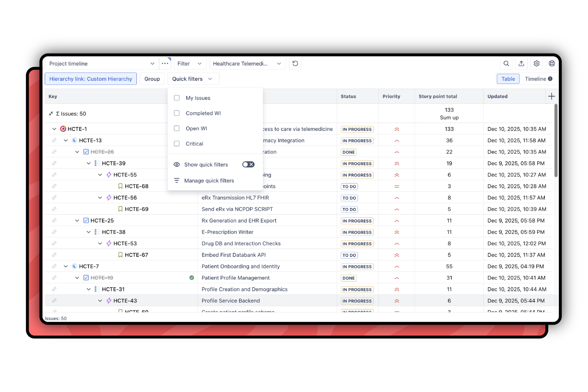Click the Timeline info icon
Viewport: 588px width, 392px height.
[550, 79]
